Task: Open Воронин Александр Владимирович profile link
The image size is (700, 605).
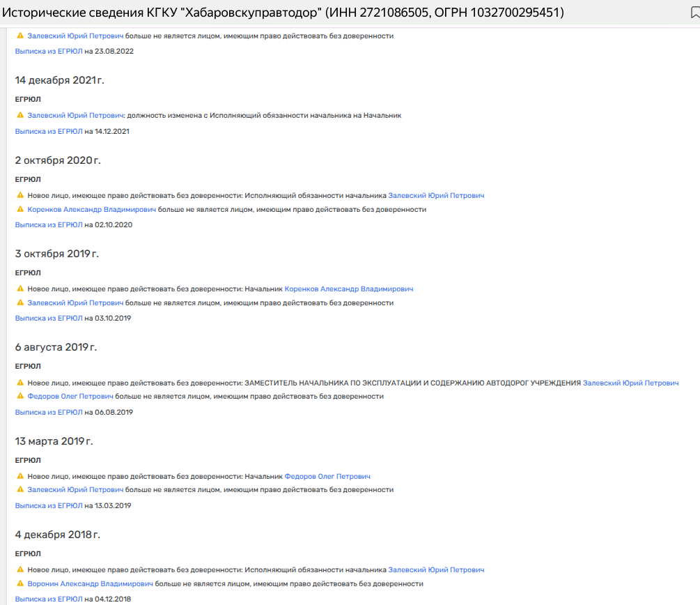Action: pyautogui.click(x=90, y=583)
